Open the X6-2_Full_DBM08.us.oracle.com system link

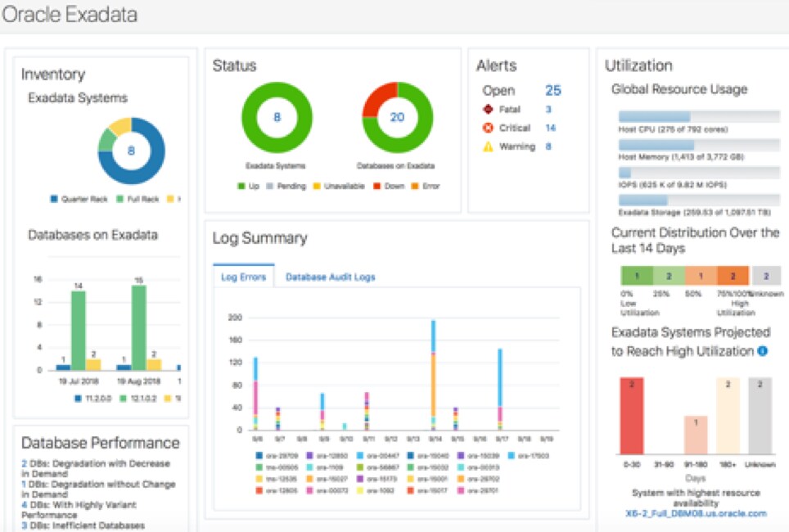click(x=696, y=513)
